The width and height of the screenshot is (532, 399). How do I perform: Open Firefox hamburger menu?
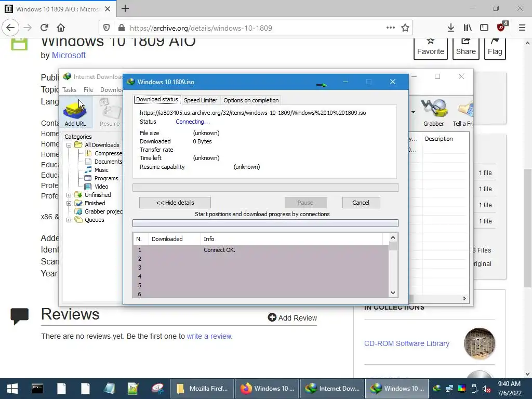click(522, 28)
